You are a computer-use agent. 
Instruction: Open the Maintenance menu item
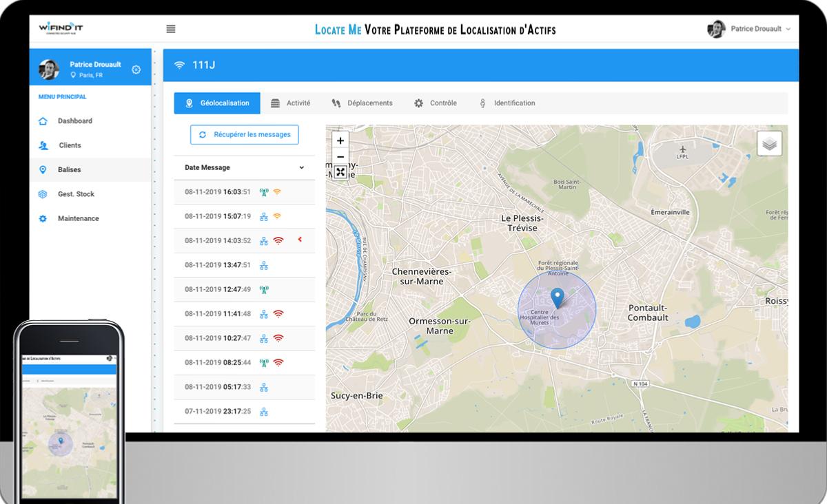click(78, 218)
